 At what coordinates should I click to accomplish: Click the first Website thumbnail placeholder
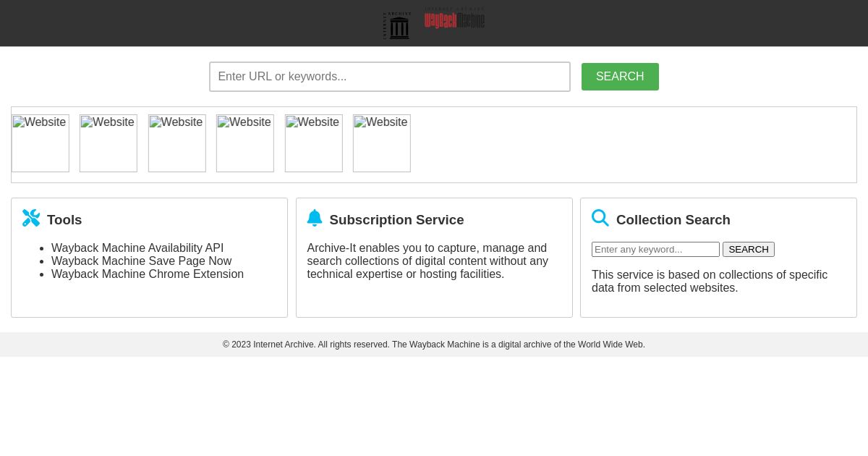click(x=40, y=143)
